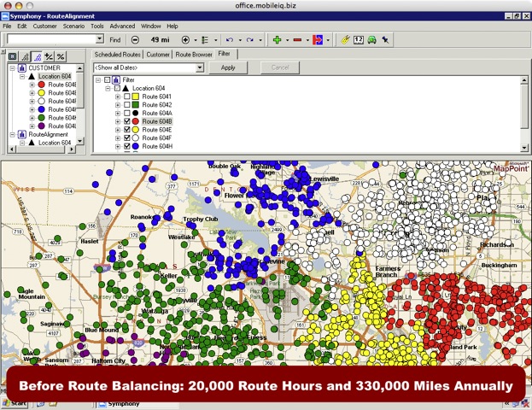Click the Find button
Image resolution: width=532 pixels, height=410 pixels.
(x=114, y=40)
